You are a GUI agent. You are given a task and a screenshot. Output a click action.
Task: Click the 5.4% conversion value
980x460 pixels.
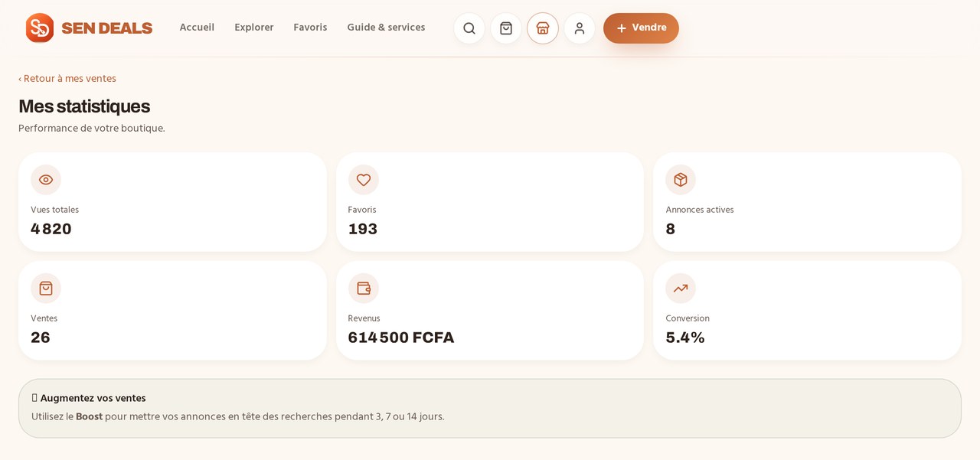point(685,338)
